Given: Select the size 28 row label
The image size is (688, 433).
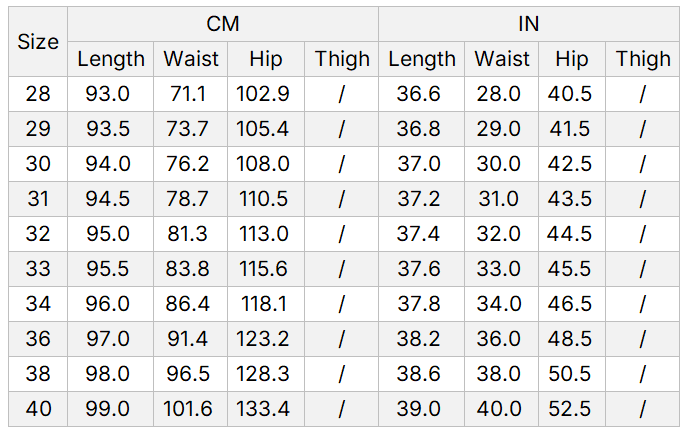Looking at the screenshot, I should [x=38, y=94].
